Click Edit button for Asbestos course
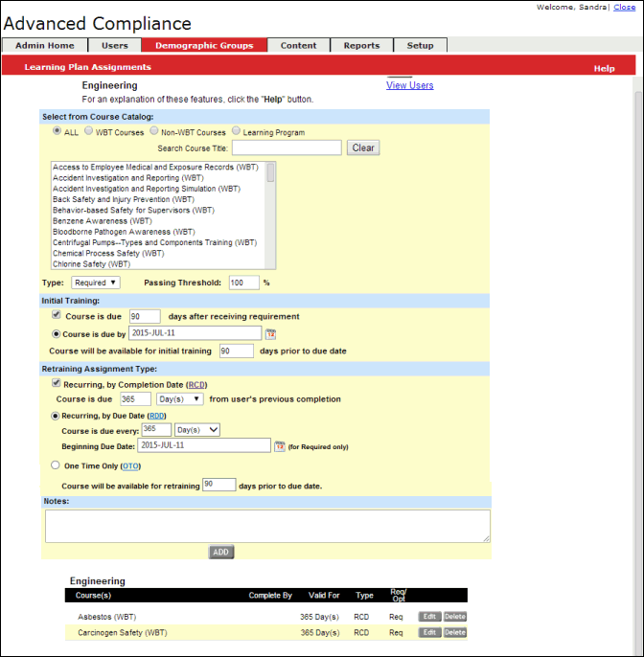Viewport: 644px width, 657px height. (430, 617)
